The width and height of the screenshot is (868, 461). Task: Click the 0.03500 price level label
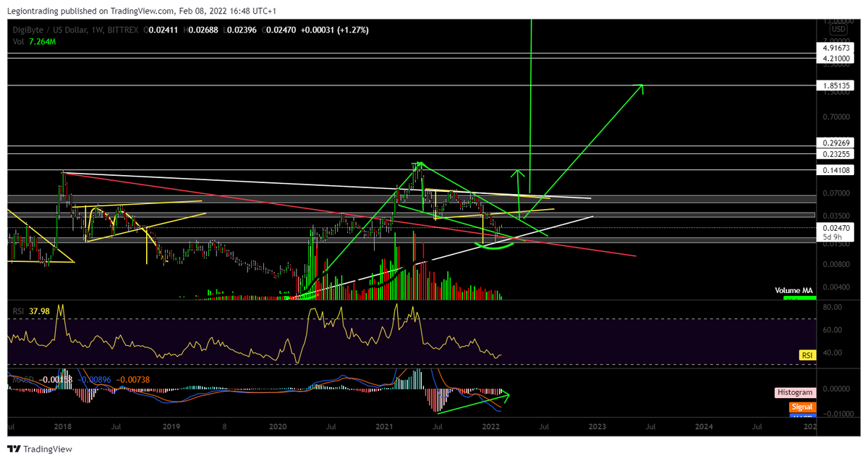[x=835, y=216]
